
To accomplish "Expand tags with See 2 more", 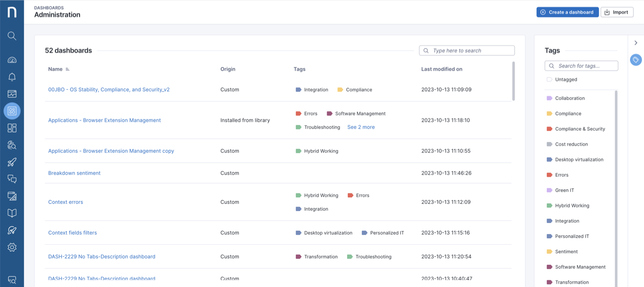I will [361, 127].
